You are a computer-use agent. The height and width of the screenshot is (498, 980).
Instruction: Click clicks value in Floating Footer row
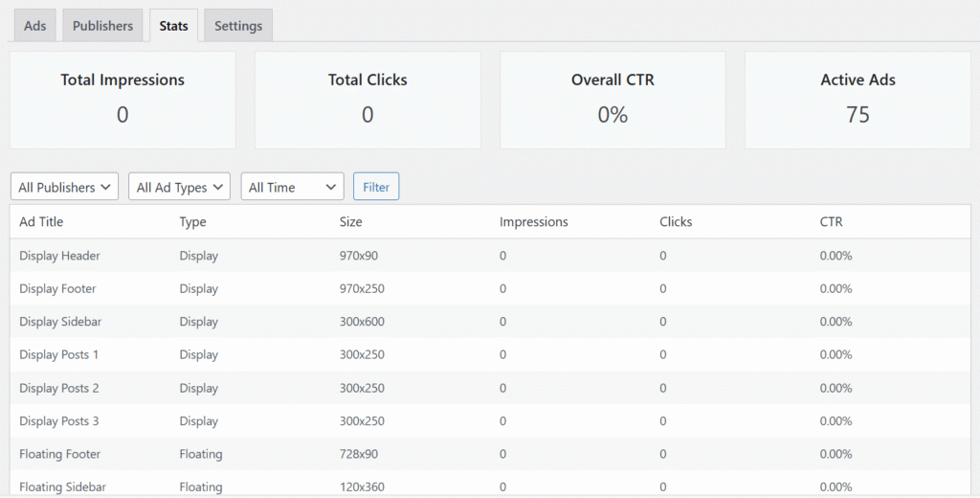tap(662, 454)
